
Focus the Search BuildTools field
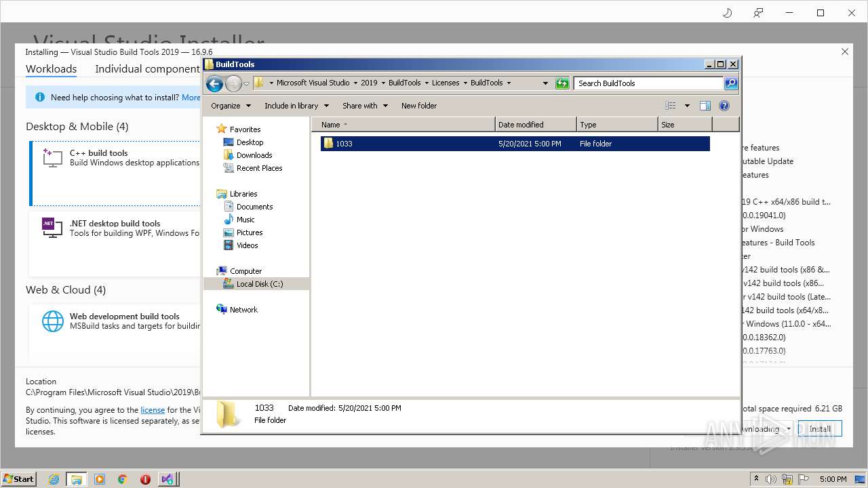coord(648,83)
